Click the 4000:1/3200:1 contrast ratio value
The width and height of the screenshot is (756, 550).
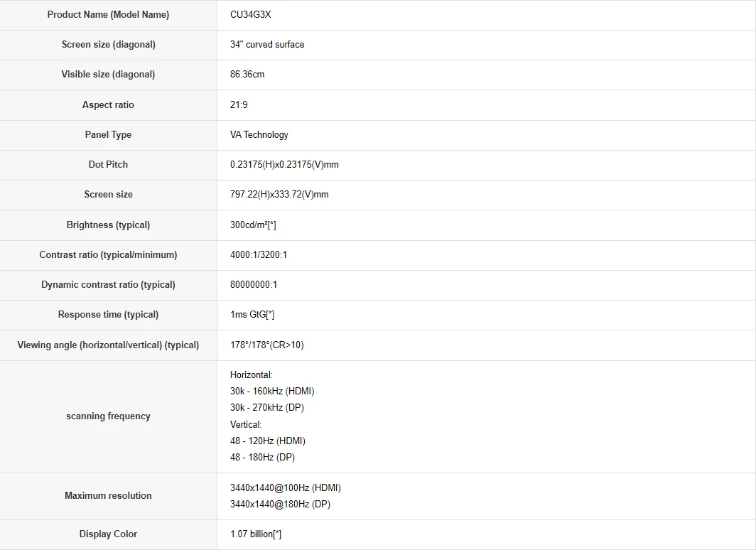click(259, 254)
